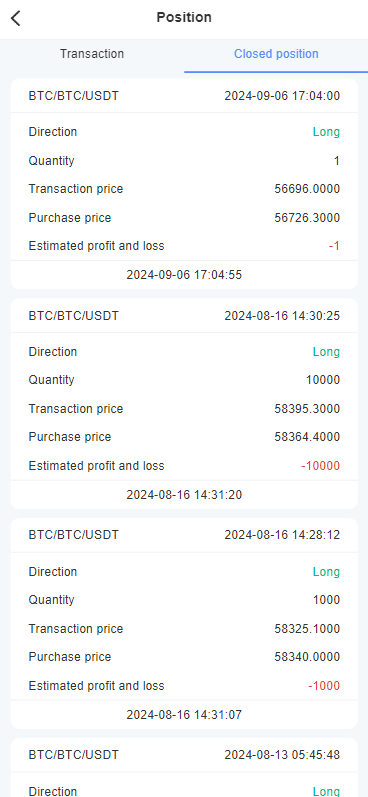Click the transaction price 56696.0000
The height and width of the screenshot is (797, 368).
307,189
